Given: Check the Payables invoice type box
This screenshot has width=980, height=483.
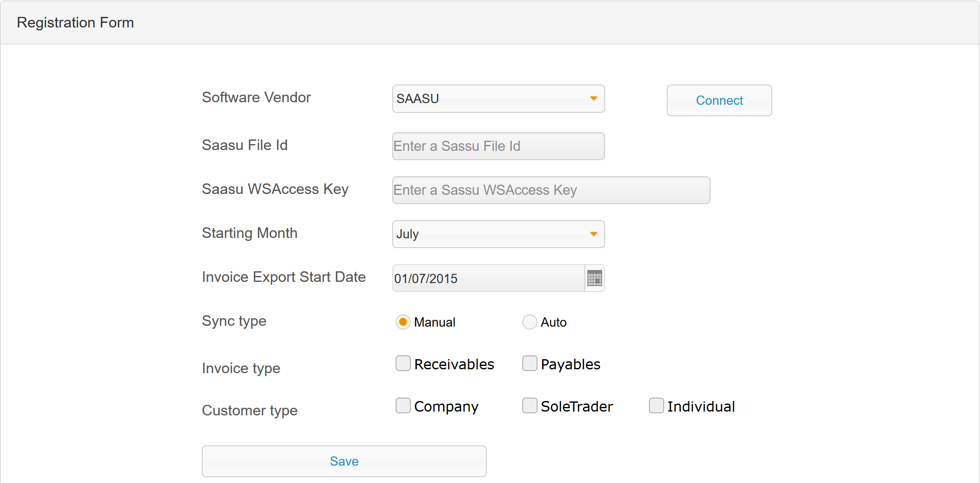Looking at the screenshot, I should click(x=529, y=363).
